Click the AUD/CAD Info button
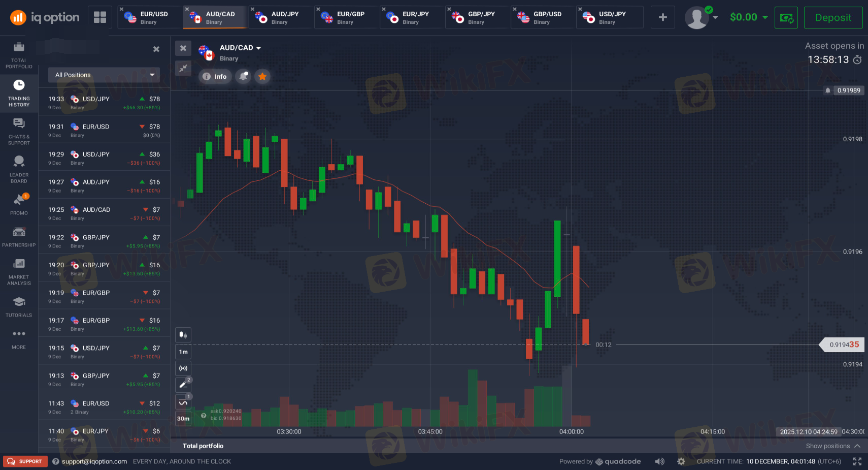 tap(215, 76)
